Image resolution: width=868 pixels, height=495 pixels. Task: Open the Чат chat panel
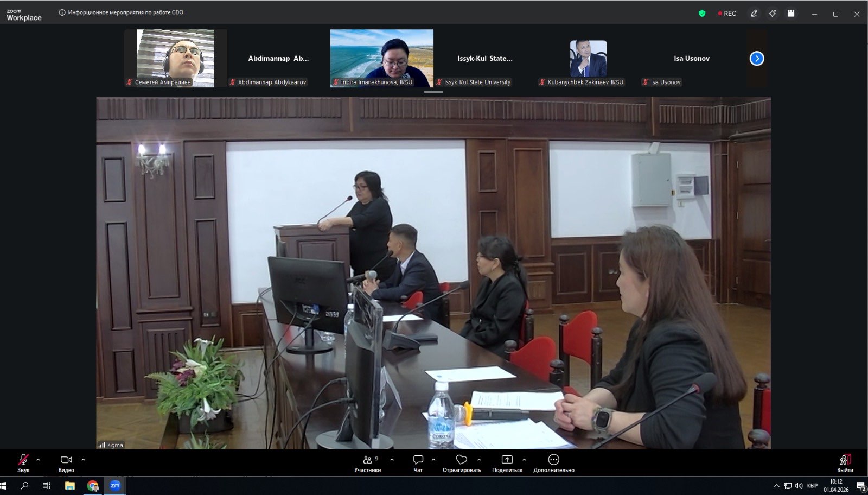[x=418, y=462]
